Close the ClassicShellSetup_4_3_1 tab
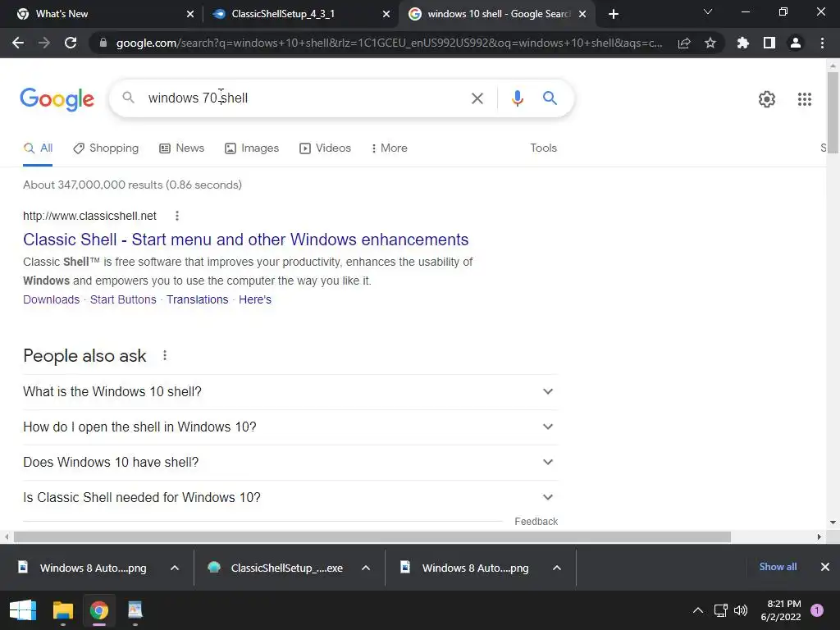The width and height of the screenshot is (840, 630). tap(386, 14)
